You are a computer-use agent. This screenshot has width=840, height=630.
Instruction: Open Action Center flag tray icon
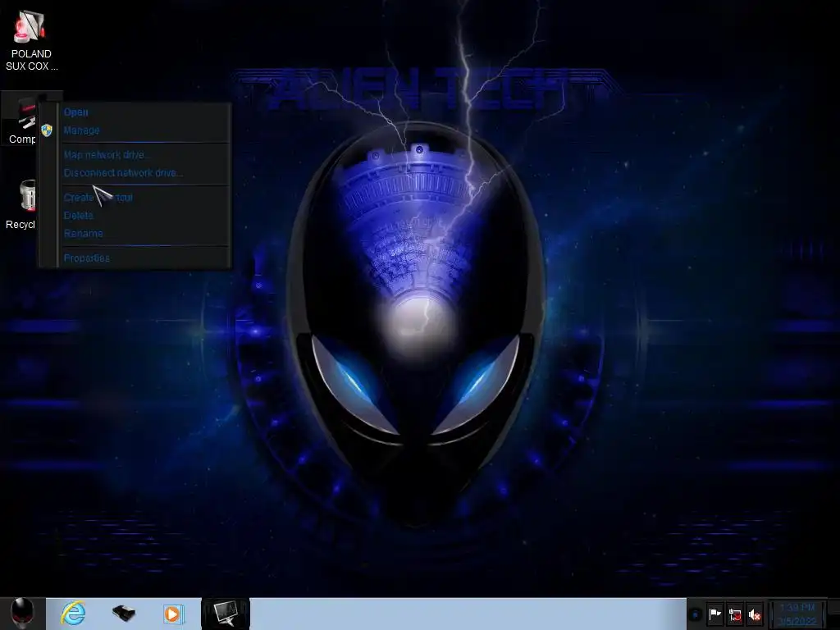(x=715, y=614)
